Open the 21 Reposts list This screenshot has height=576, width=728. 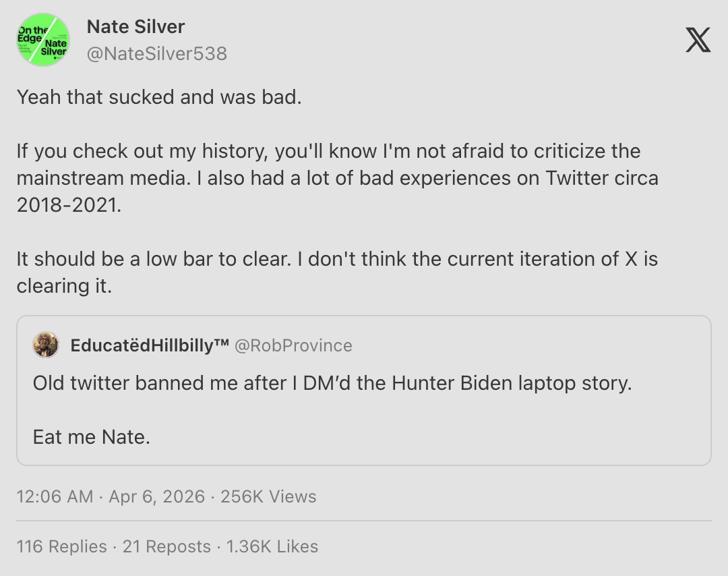[x=166, y=546]
